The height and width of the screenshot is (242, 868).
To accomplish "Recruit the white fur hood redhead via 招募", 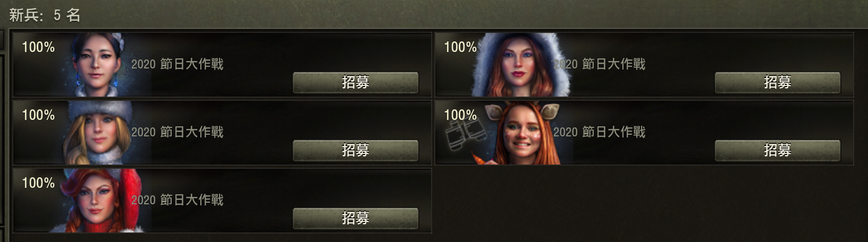I will [x=778, y=82].
